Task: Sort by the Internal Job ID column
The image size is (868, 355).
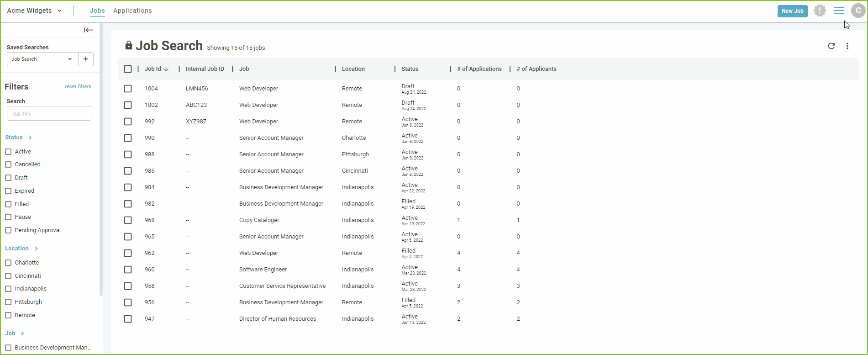Action: (x=205, y=69)
